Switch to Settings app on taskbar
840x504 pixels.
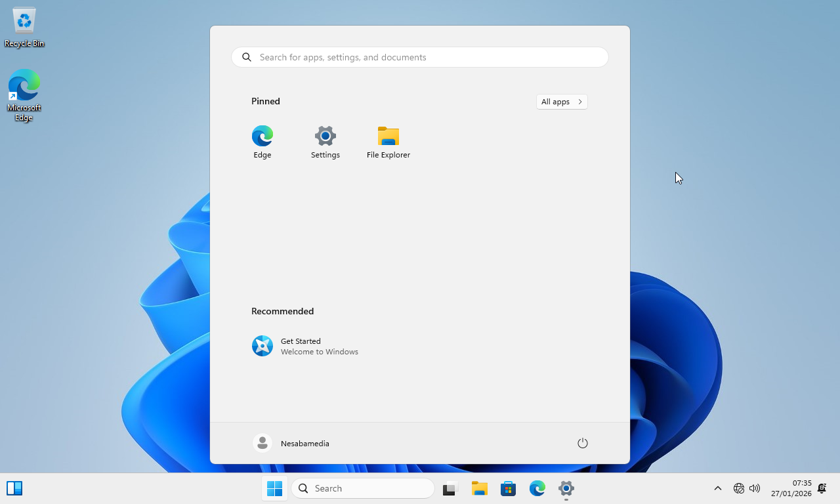[x=566, y=488]
